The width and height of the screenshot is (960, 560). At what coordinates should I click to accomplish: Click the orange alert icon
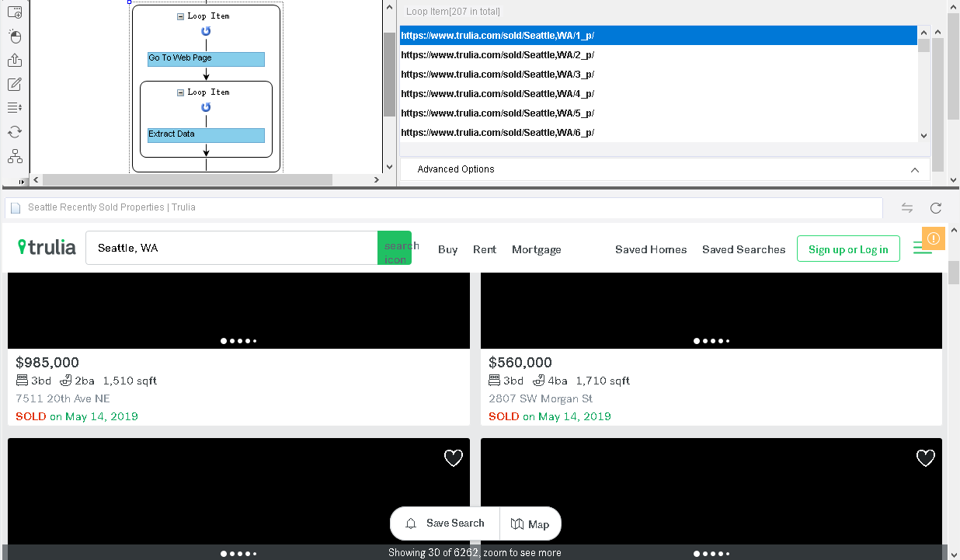click(x=933, y=238)
